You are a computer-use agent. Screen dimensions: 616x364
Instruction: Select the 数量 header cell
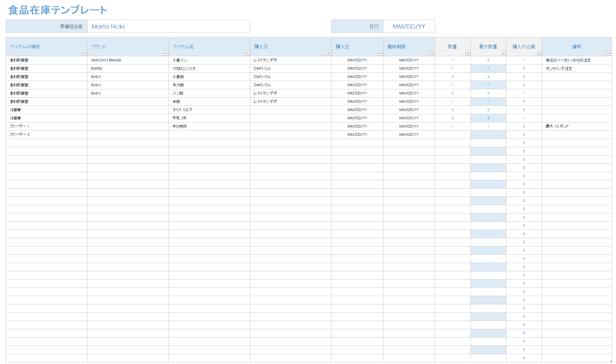453,47
